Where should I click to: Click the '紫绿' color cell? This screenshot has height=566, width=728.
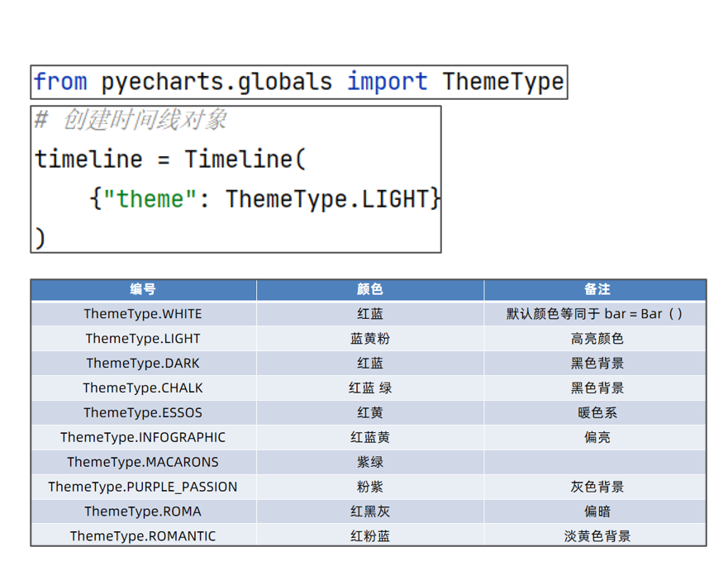(370, 462)
